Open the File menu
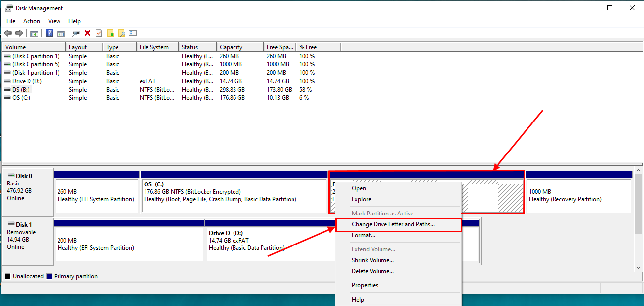 (x=11, y=21)
